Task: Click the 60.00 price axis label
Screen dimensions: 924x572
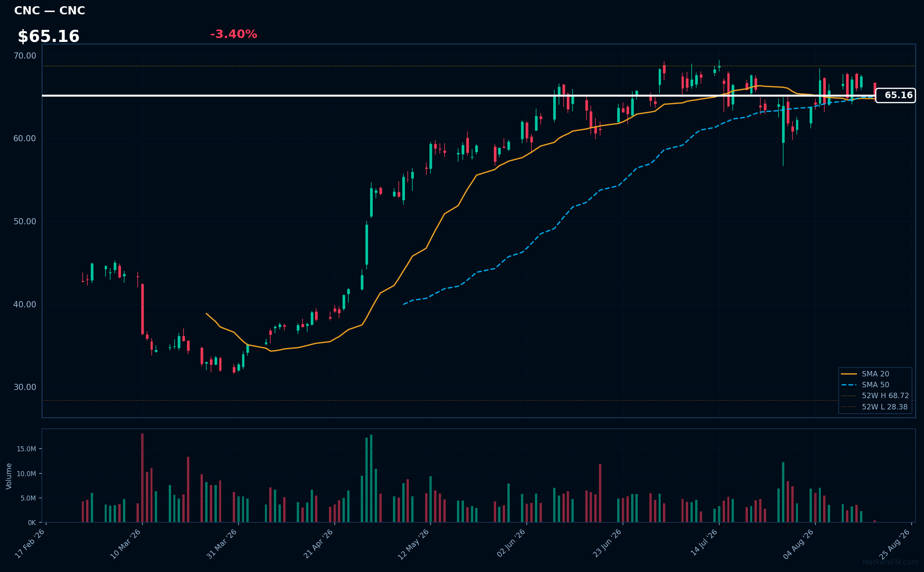Action: (x=25, y=139)
